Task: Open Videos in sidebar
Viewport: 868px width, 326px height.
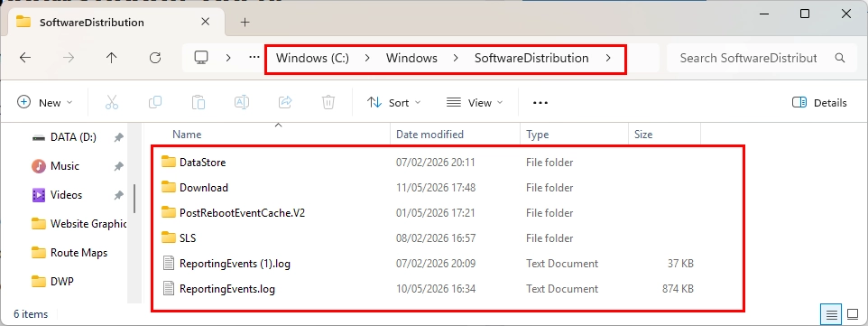Action: pos(66,194)
